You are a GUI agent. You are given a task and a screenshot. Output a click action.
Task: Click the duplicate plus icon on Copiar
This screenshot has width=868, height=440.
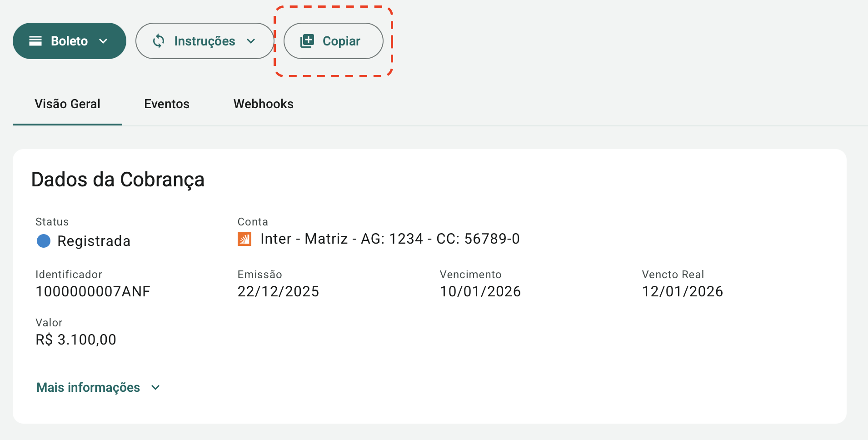point(307,41)
